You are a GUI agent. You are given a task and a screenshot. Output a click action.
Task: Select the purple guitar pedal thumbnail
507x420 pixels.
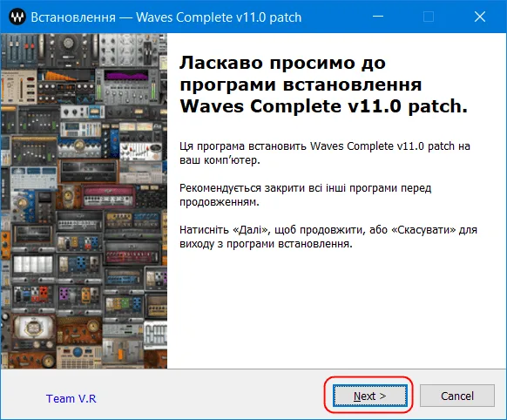(64, 294)
